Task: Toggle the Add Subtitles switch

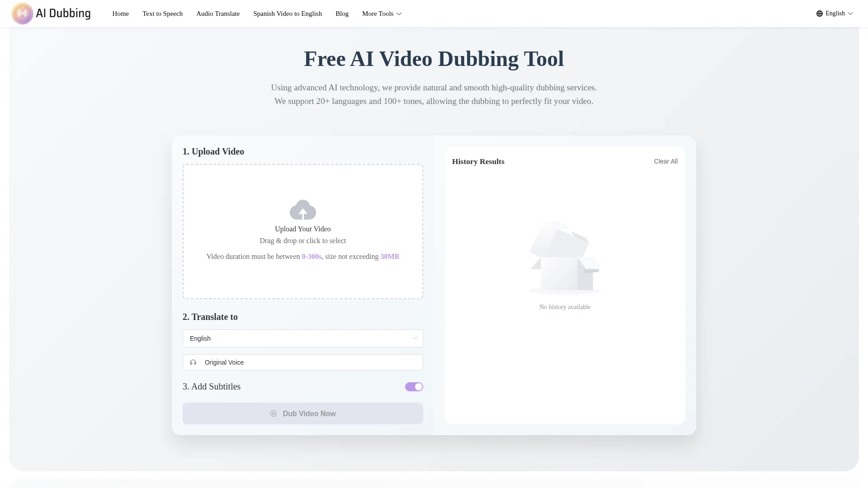Action: point(414,387)
